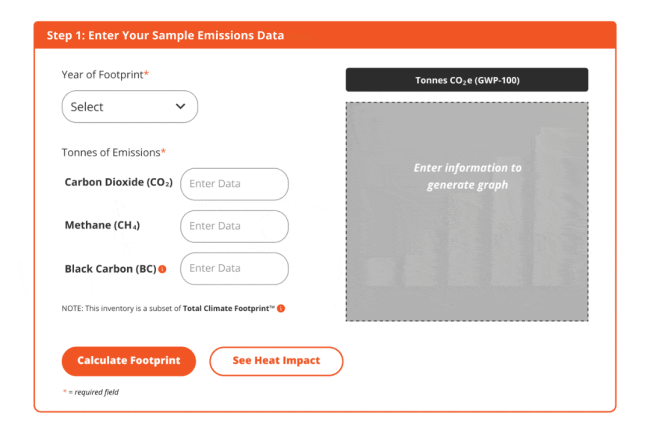Click the 'Enter information to generate graph' text

(467, 176)
